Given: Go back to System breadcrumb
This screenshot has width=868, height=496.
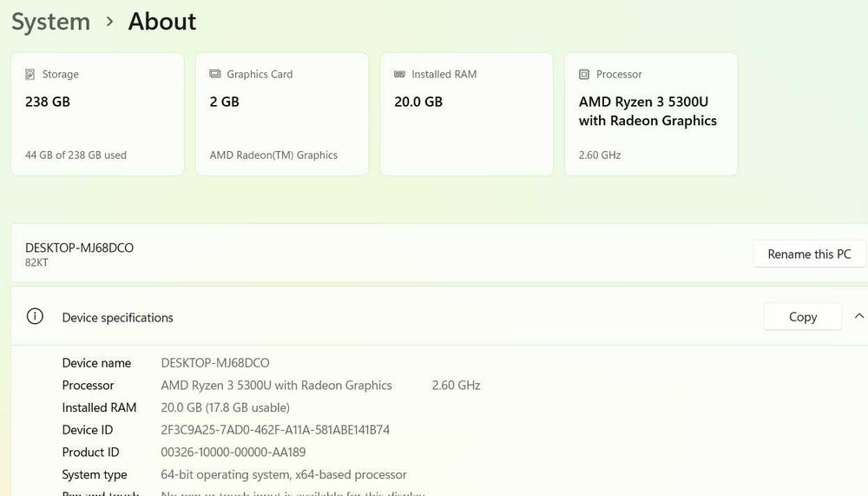Looking at the screenshot, I should 51,22.
